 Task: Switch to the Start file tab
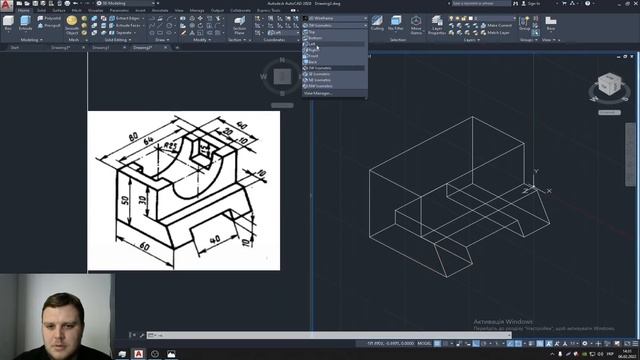point(15,47)
